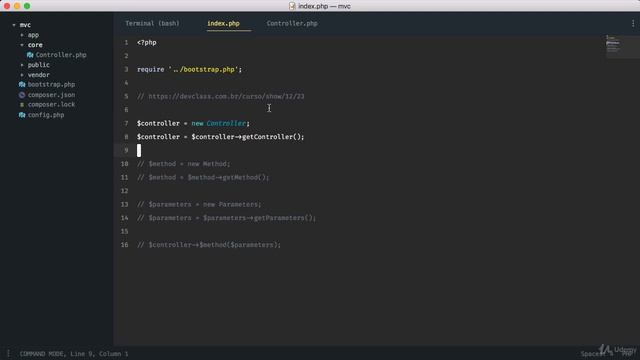Select the core folder label
Image resolution: width=640 pixels, height=360 pixels.
pos(35,45)
